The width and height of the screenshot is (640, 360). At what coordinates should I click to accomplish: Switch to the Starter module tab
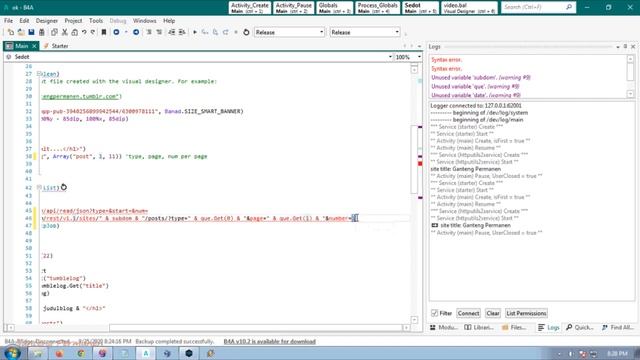(56, 46)
